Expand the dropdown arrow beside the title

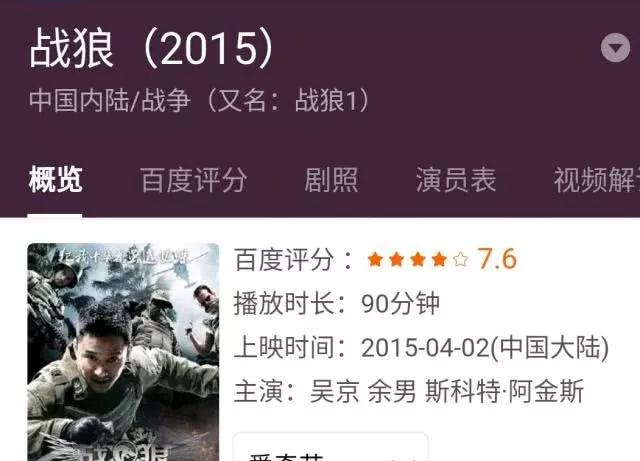pyautogui.click(x=616, y=48)
